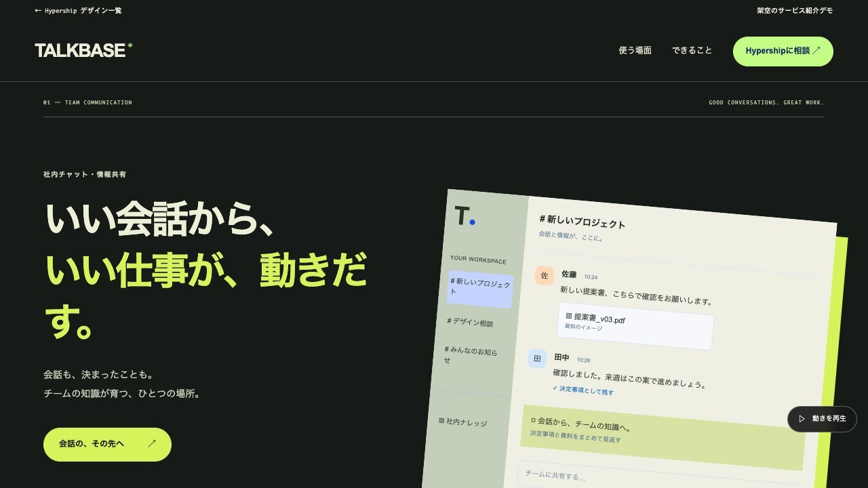The image size is (868, 488).
Task: Click the '会話の、その先へ' call-to-action button
Action: [x=107, y=444]
